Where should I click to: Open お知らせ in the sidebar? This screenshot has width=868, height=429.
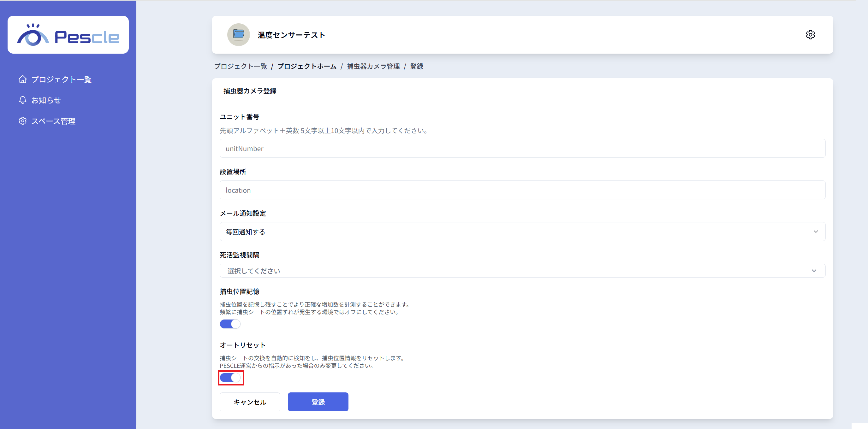click(x=46, y=100)
